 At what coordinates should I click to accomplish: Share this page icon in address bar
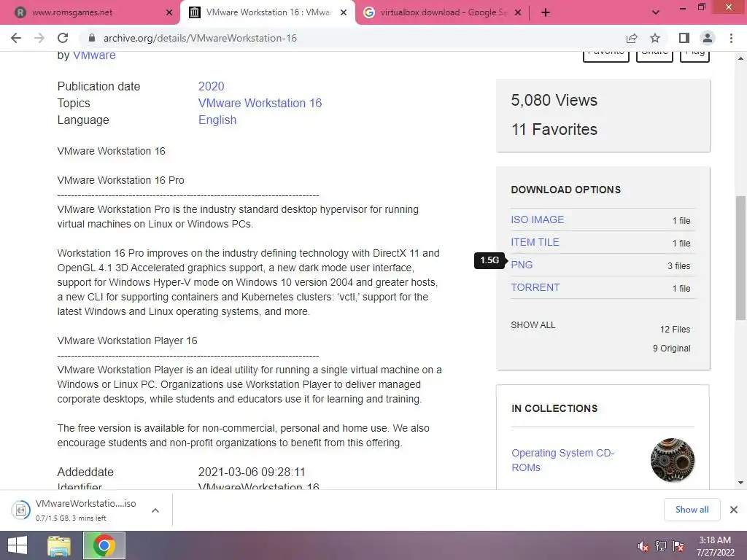point(632,38)
